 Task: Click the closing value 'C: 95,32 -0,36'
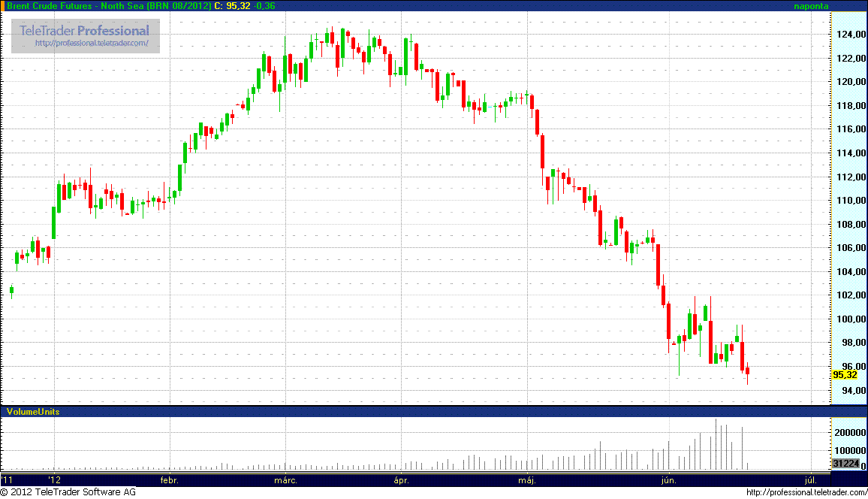click(245, 6)
